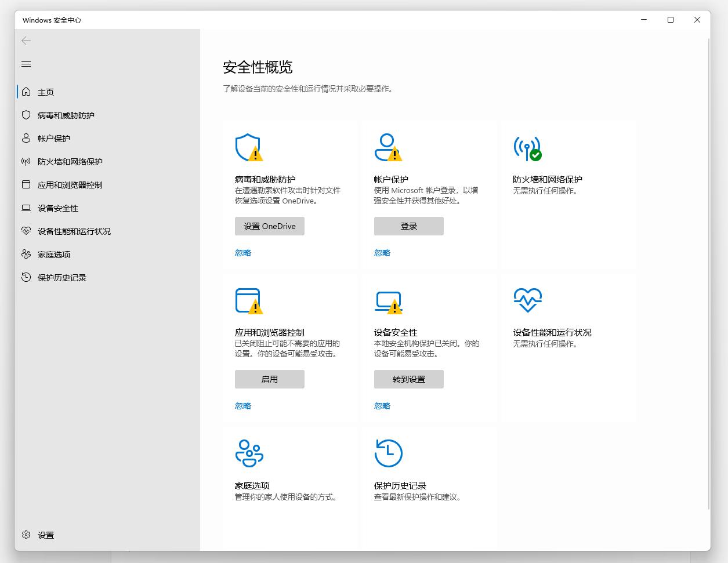
Task: Open 病毒和威胁防护 via its shield warning icon
Action: coord(248,147)
